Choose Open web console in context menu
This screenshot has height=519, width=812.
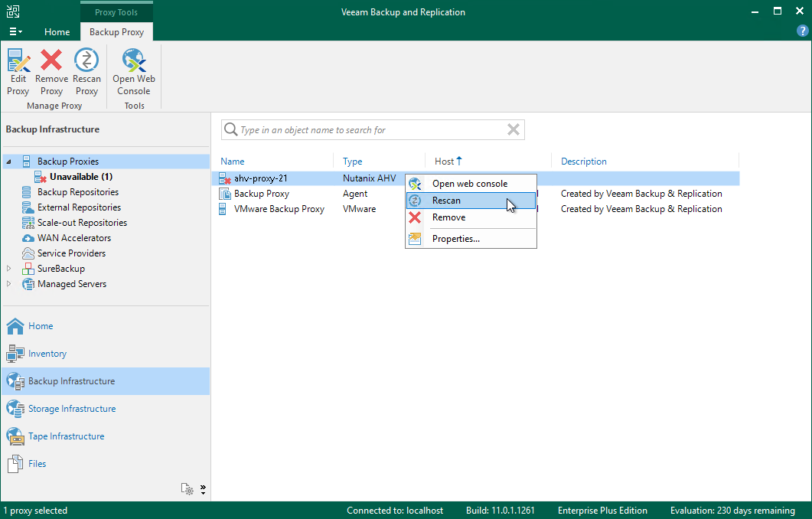point(471,184)
